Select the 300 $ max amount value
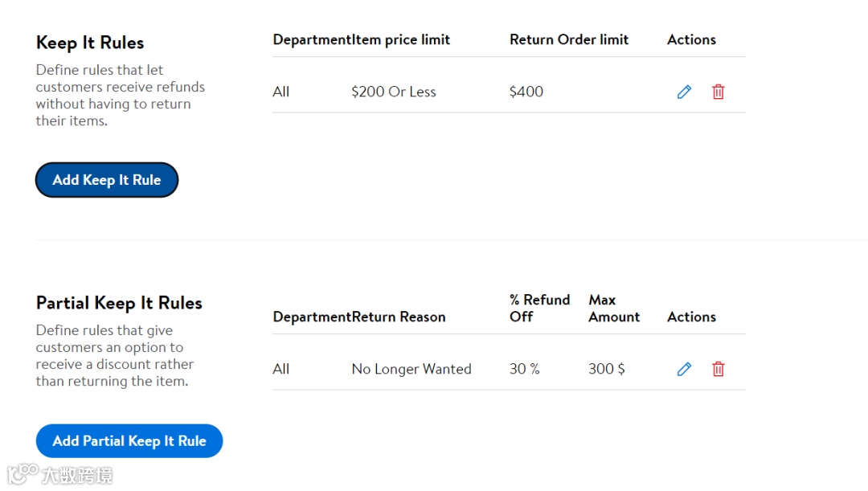Image resolution: width=868 pixels, height=491 pixels. point(607,369)
